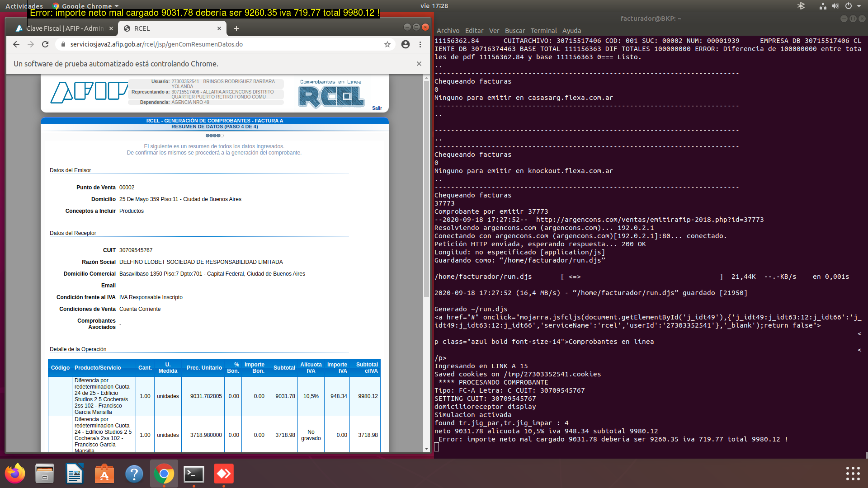Click the receptor CUIT 30709545767

(x=136, y=250)
